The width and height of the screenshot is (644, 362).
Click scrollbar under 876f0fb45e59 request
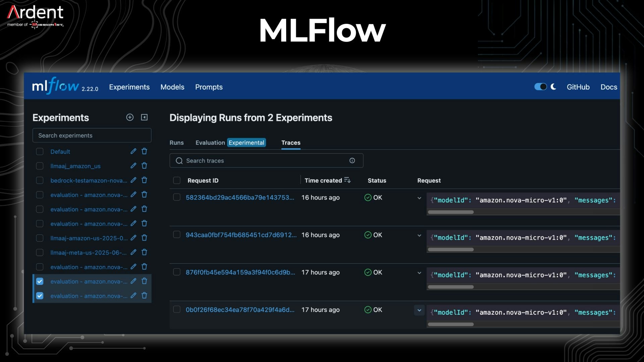click(451, 287)
